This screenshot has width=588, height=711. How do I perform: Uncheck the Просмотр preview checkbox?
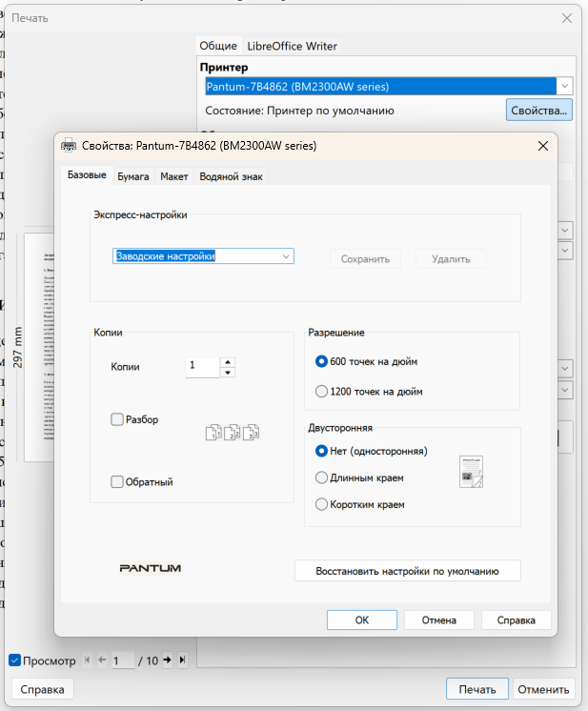point(14,660)
